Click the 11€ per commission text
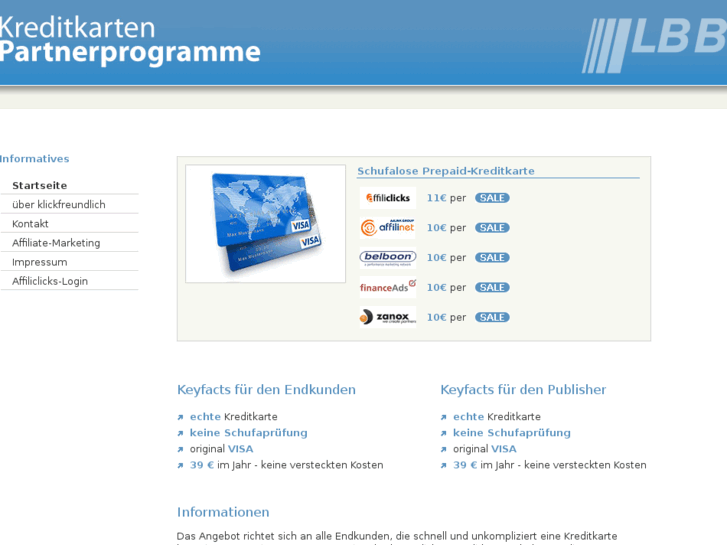 click(x=446, y=198)
